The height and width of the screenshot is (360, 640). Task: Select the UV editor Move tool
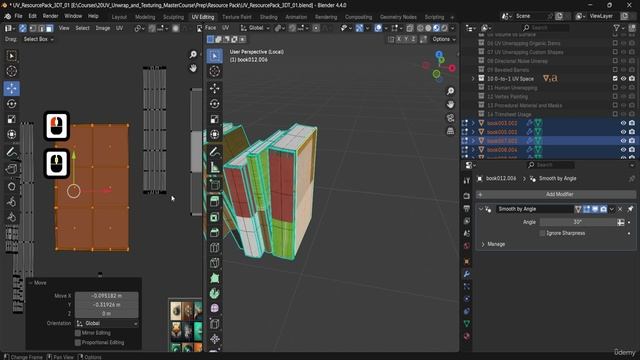(11, 88)
